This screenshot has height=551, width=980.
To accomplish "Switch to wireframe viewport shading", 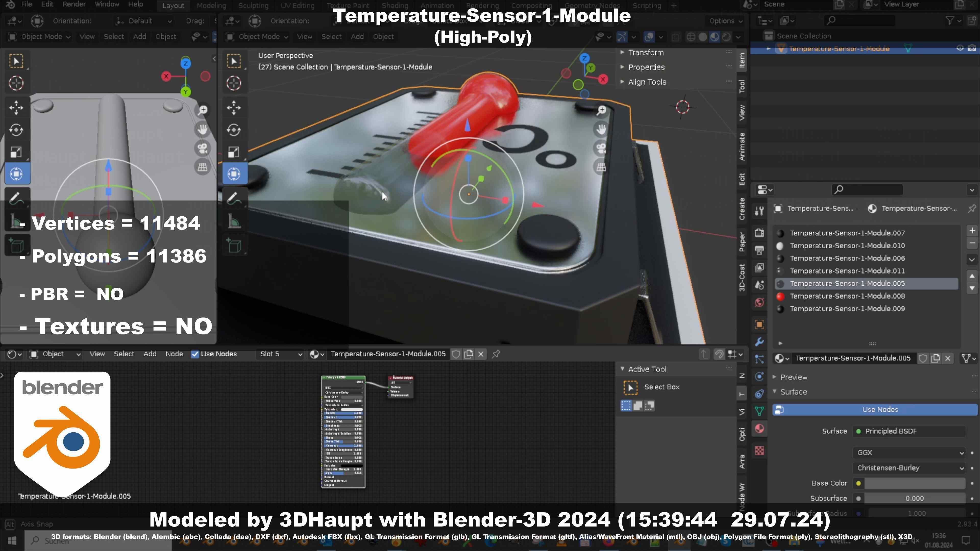I will (x=691, y=37).
